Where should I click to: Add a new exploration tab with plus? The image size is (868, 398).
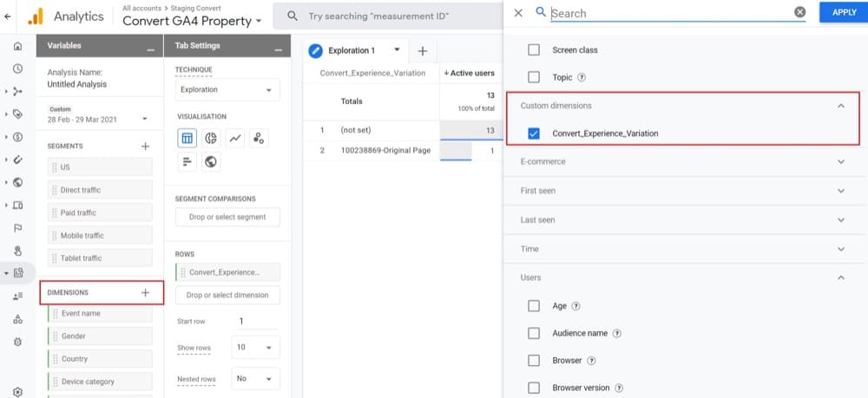point(423,51)
